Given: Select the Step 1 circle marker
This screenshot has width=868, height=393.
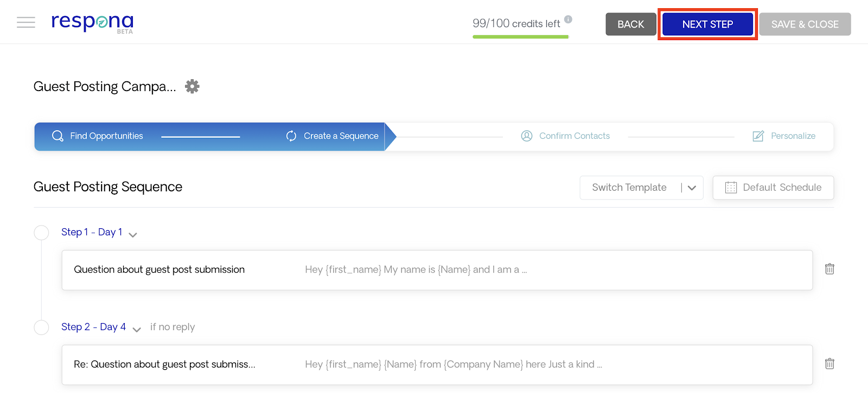Looking at the screenshot, I should (41, 233).
